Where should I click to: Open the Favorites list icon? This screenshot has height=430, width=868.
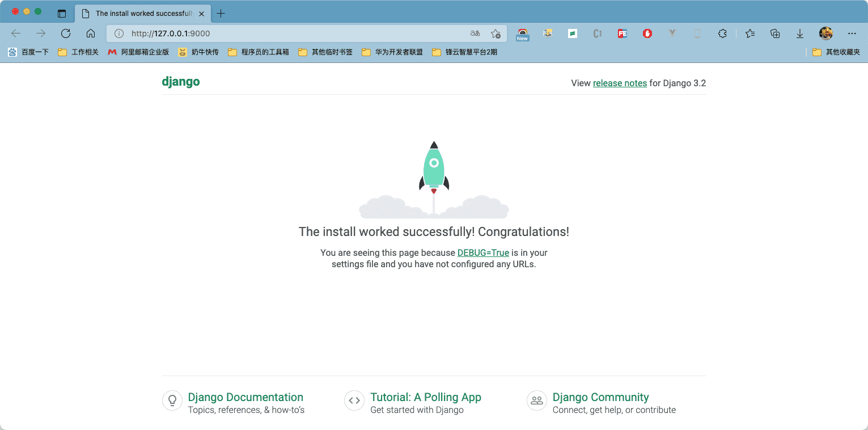pyautogui.click(x=750, y=33)
